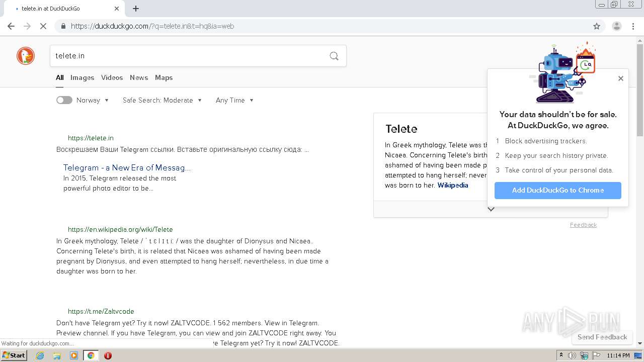The image size is (644, 362).
Task: Open Internet Explorer from taskbar
Action: [x=40, y=355]
